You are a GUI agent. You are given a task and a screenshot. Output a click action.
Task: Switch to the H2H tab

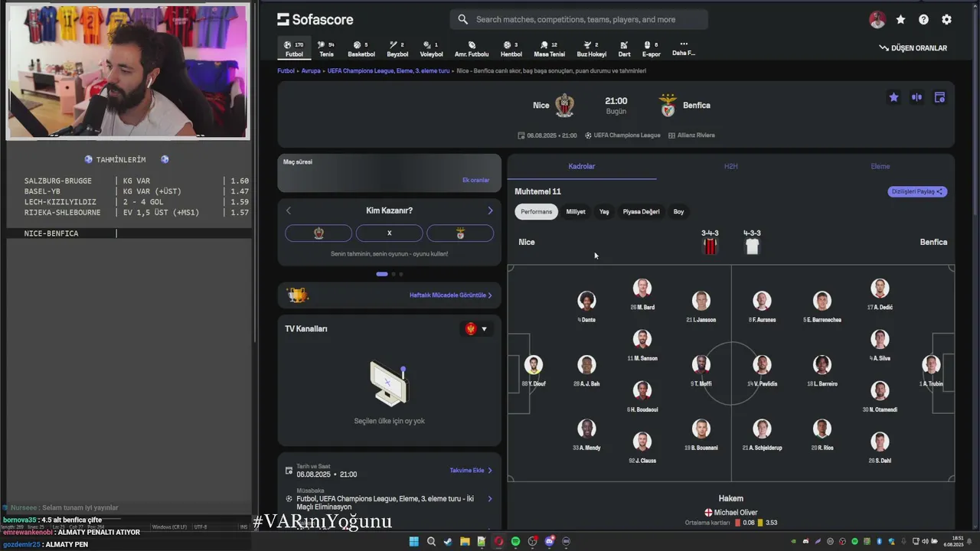click(730, 166)
